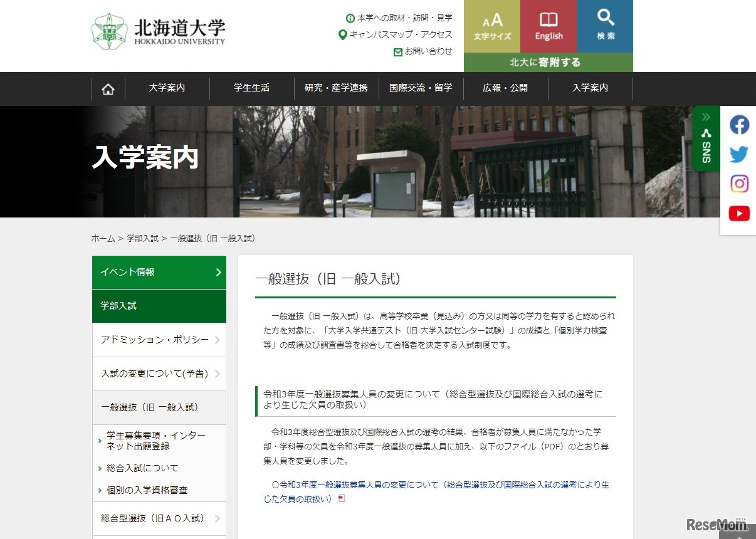
Task: Open the Twitter bird icon
Action: tap(739, 154)
